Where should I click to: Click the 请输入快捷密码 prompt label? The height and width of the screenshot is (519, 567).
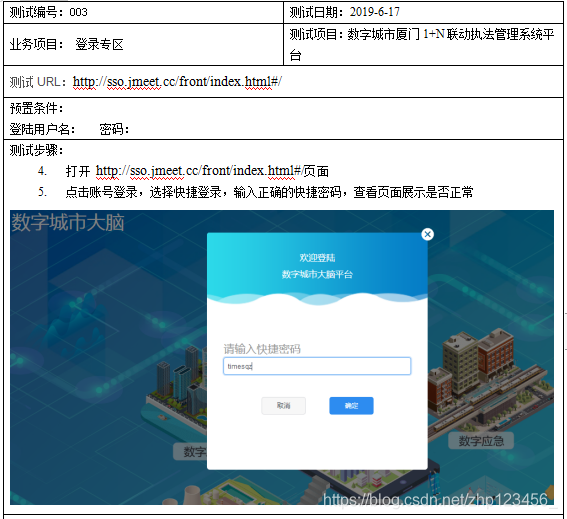coord(262,349)
